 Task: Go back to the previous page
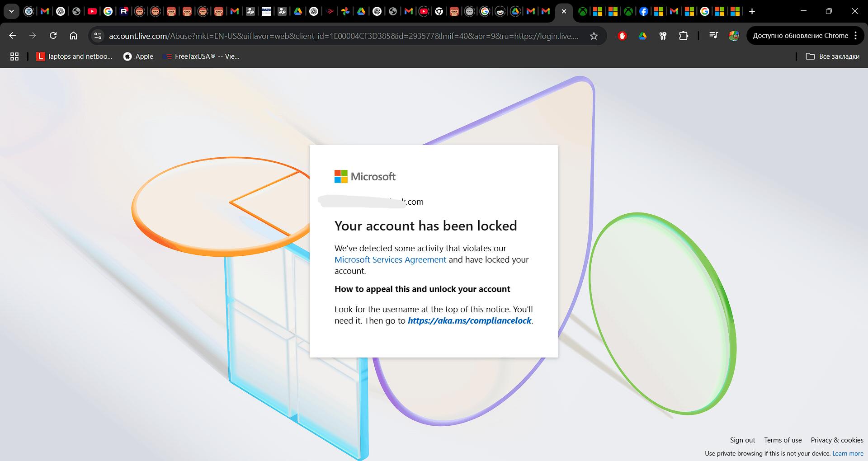click(13, 36)
